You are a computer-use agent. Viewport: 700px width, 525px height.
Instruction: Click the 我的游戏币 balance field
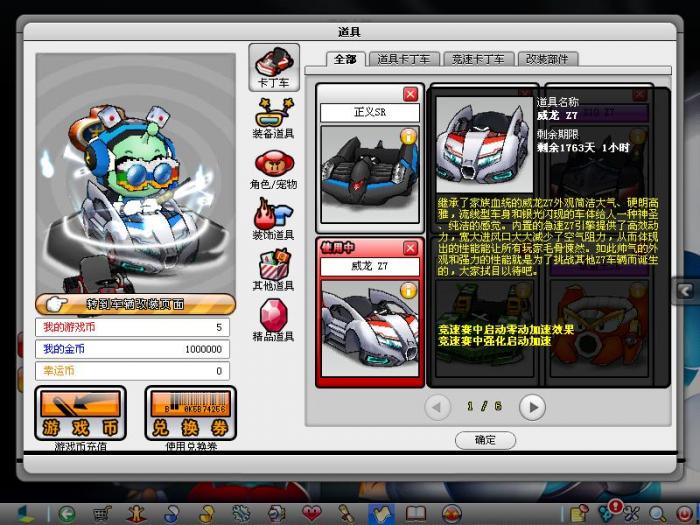coord(133,327)
